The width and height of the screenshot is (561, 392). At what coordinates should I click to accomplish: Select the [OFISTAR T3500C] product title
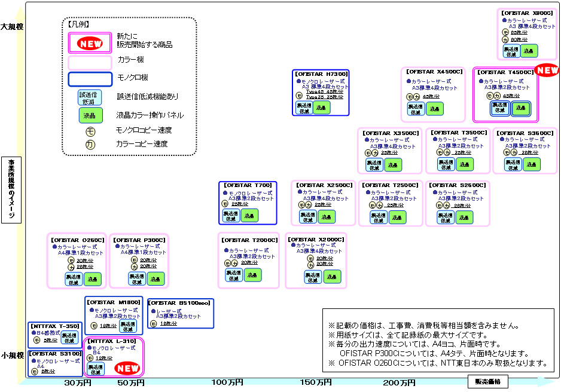point(459,133)
